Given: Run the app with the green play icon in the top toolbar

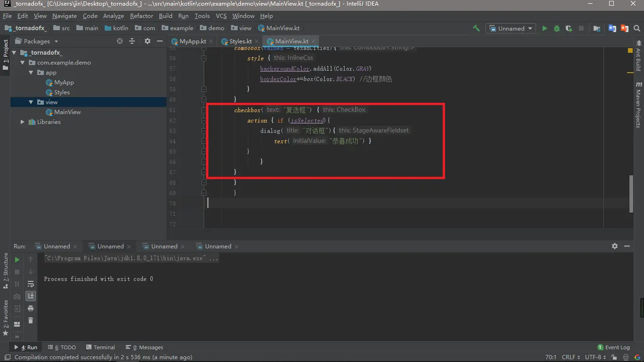Looking at the screenshot, I should point(545,28).
